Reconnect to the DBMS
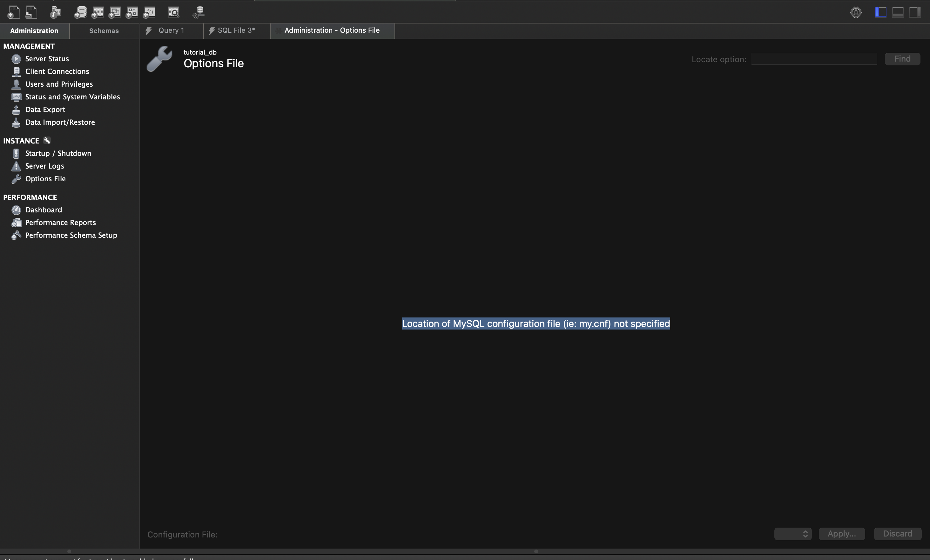 199,12
